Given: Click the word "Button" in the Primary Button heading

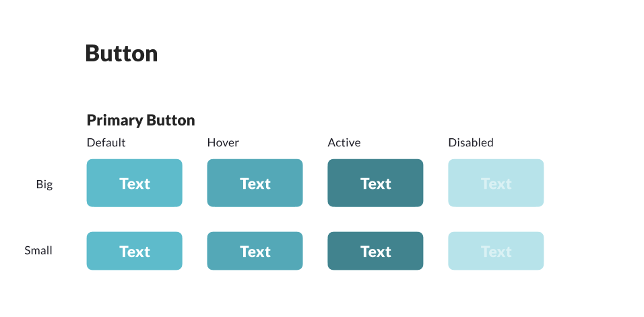Looking at the screenshot, I should (x=170, y=121).
